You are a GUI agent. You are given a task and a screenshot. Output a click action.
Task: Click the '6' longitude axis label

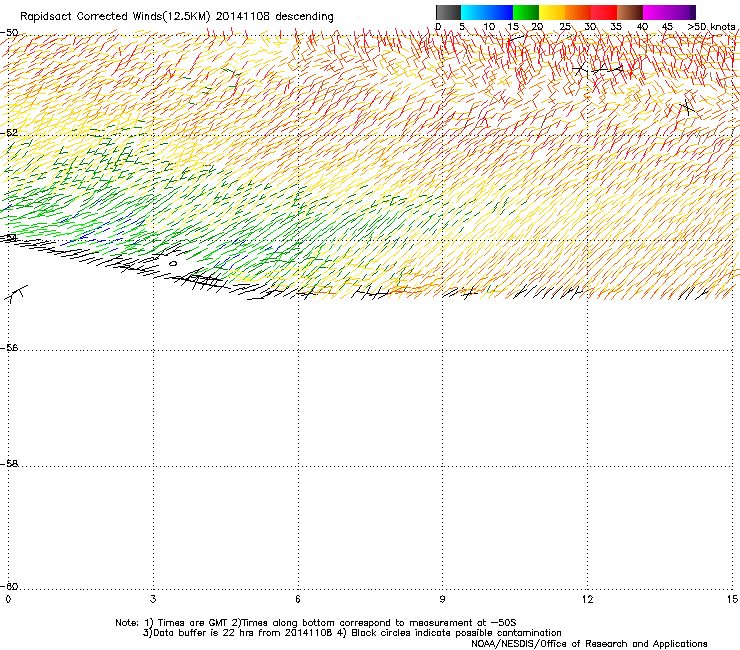click(x=298, y=599)
